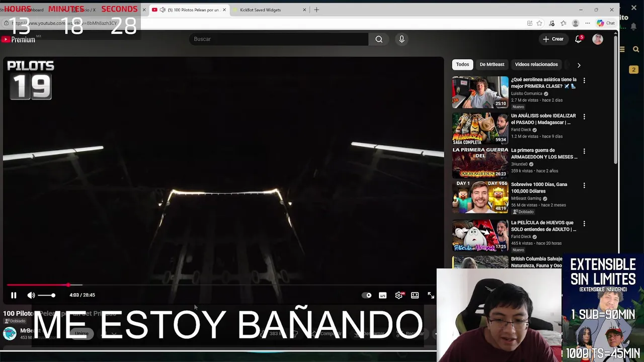Open Copilot Chat button
Image resolution: width=644 pixels, height=362 pixels.
[x=605, y=23]
